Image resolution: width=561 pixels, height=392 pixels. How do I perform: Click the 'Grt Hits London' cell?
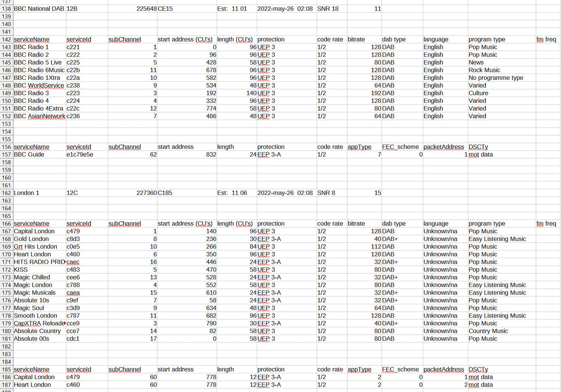(x=39, y=247)
